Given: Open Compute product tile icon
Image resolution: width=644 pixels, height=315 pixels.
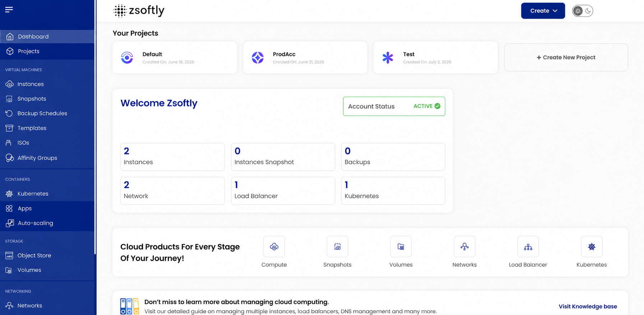Looking at the screenshot, I should coord(274,246).
